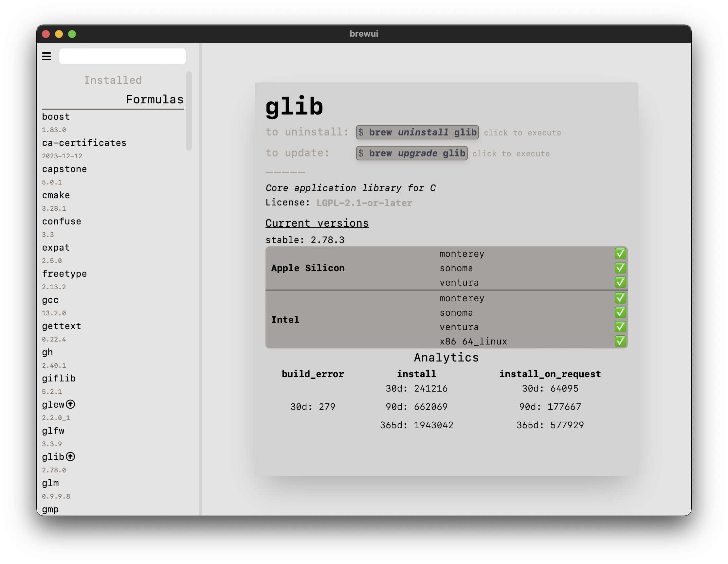Focus the search field in the sidebar
728x564 pixels.
coord(122,56)
